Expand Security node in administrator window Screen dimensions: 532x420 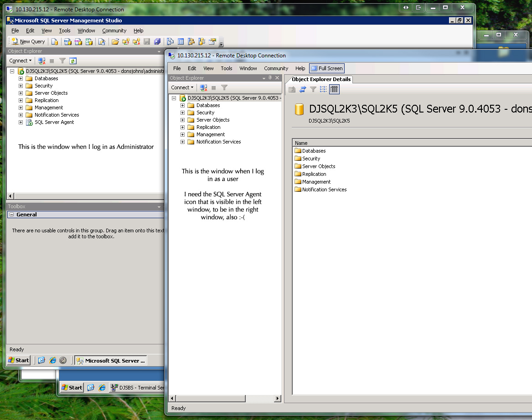tap(21, 86)
